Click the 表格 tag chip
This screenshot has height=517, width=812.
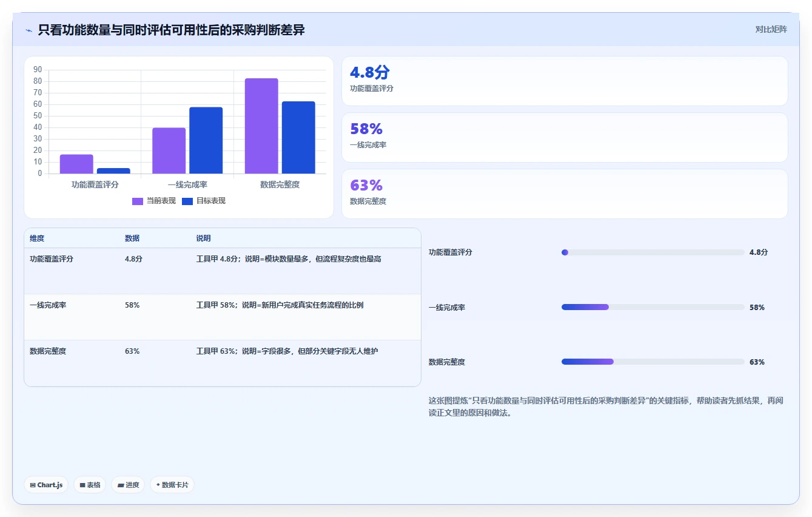coord(90,485)
